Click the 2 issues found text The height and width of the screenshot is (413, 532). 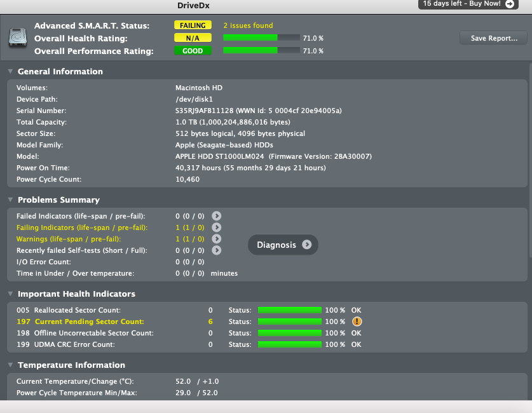point(248,25)
